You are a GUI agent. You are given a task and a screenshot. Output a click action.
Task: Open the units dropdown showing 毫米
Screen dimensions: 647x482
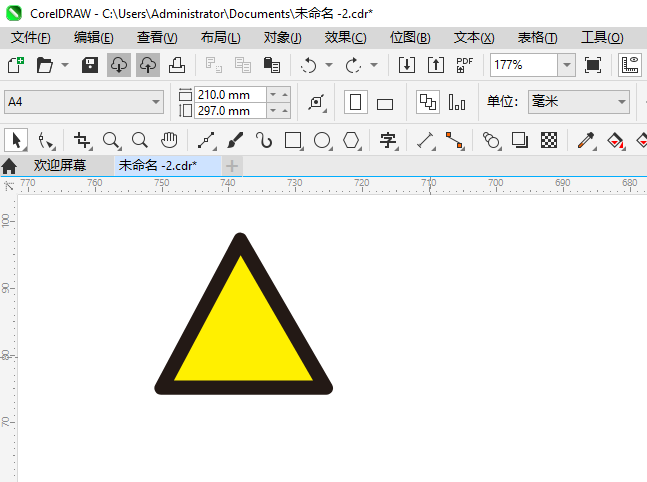tap(579, 102)
